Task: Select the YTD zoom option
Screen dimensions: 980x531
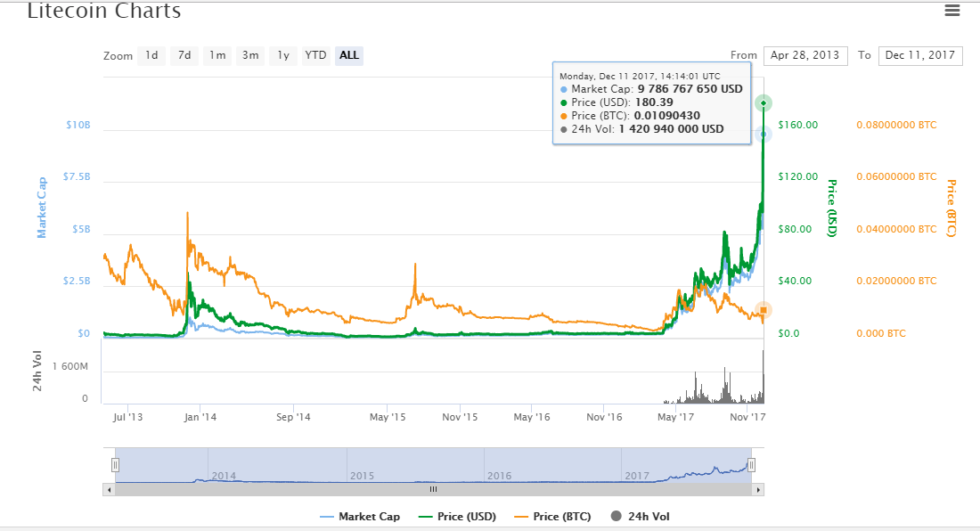Action: [x=315, y=55]
